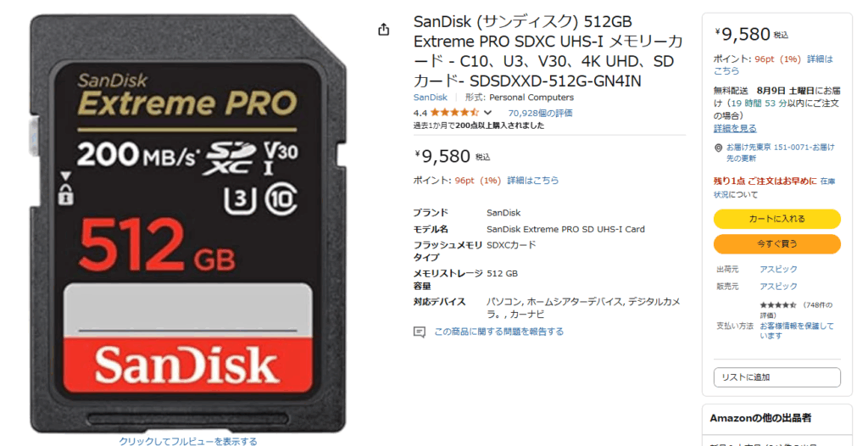Open 詳細を見る delivery details link

coord(735,129)
